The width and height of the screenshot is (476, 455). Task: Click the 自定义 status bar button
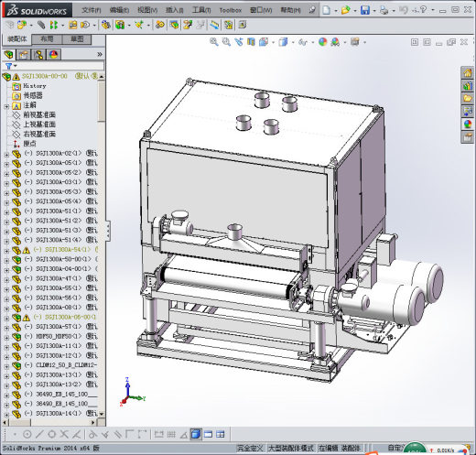click(x=396, y=448)
